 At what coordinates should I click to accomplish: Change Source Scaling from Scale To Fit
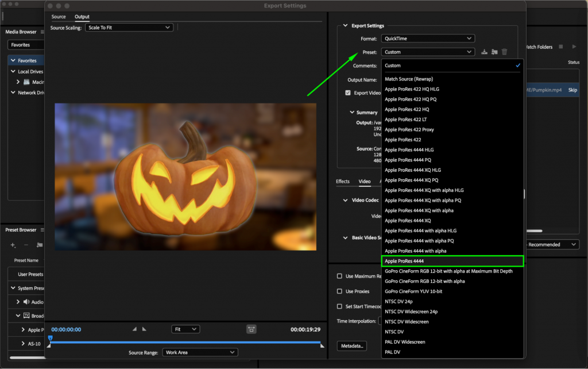click(x=129, y=27)
